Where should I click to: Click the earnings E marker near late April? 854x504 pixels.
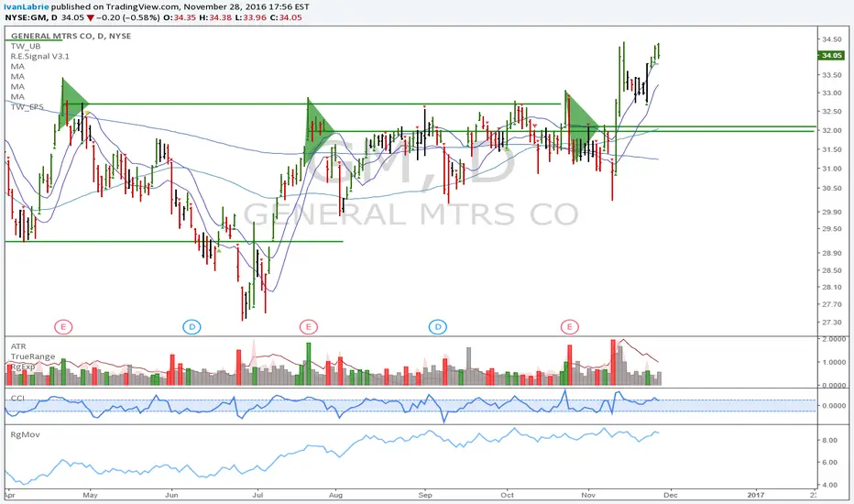pyautogui.click(x=63, y=327)
